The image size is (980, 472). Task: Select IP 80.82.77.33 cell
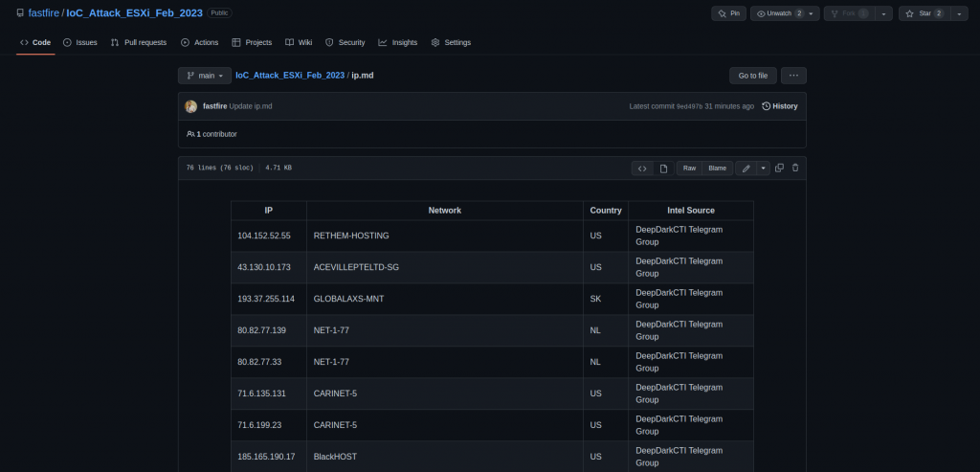tap(269, 362)
